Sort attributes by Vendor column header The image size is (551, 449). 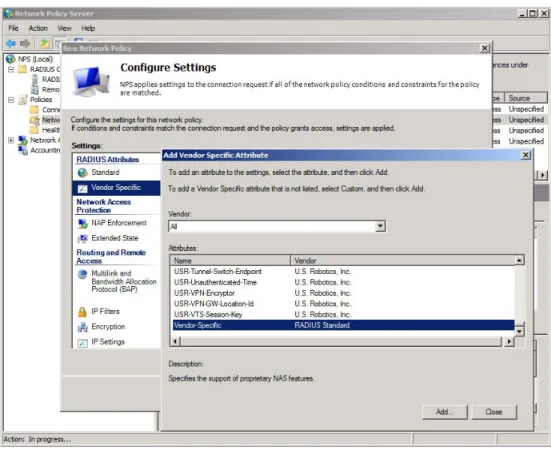click(402, 261)
